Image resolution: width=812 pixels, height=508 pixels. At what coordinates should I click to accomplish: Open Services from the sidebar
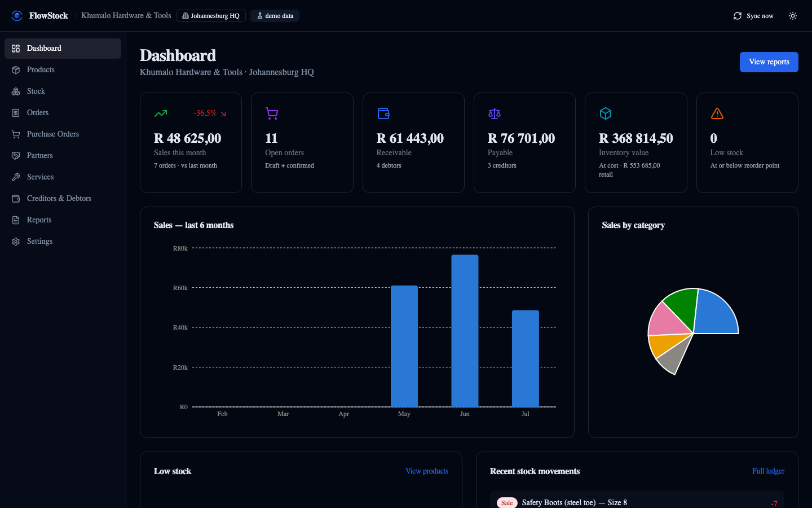63,177
